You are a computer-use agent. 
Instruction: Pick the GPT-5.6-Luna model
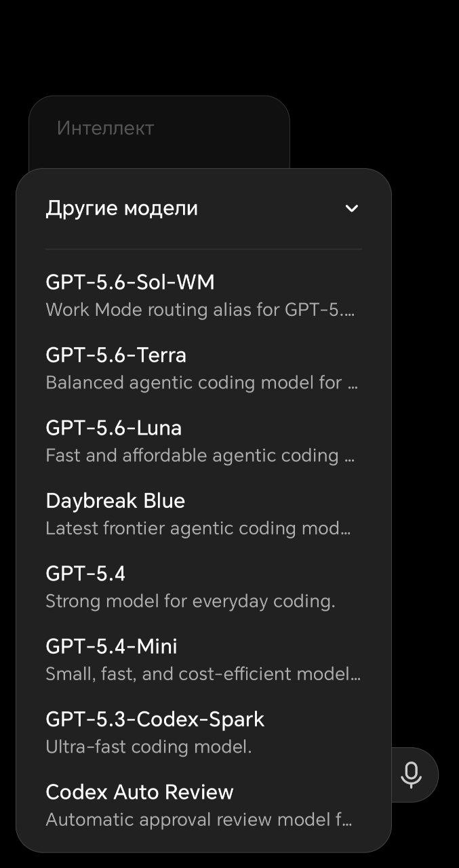tap(203, 441)
